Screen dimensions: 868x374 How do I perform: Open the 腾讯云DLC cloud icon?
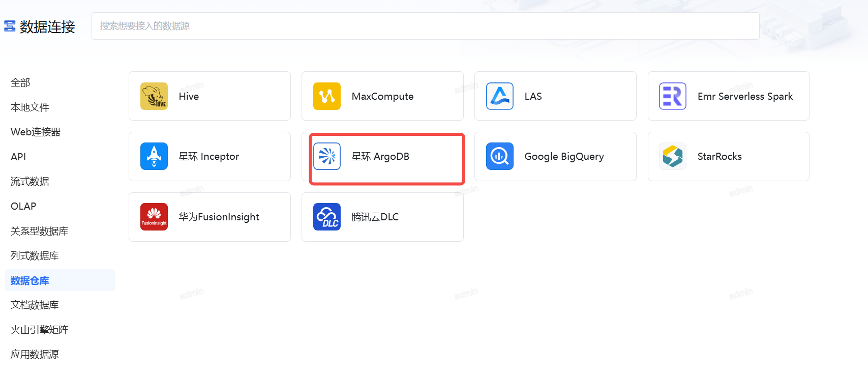coord(327,217)
